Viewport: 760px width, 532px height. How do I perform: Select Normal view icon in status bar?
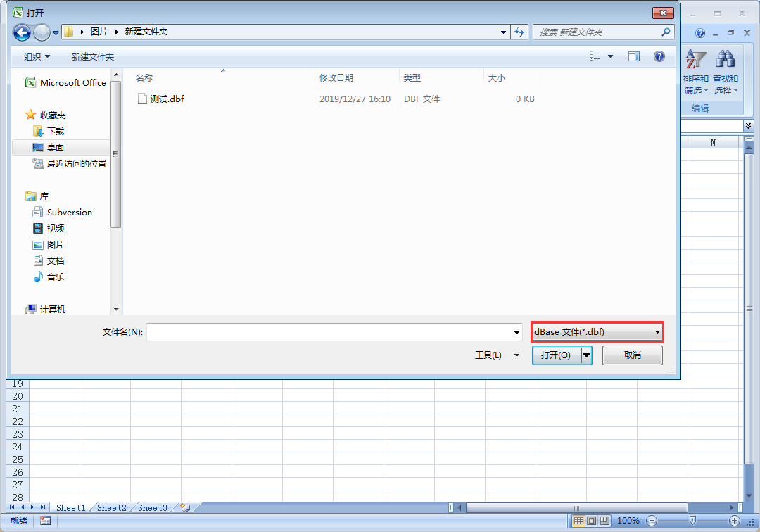pyautogui.click(x=579, y=521)
